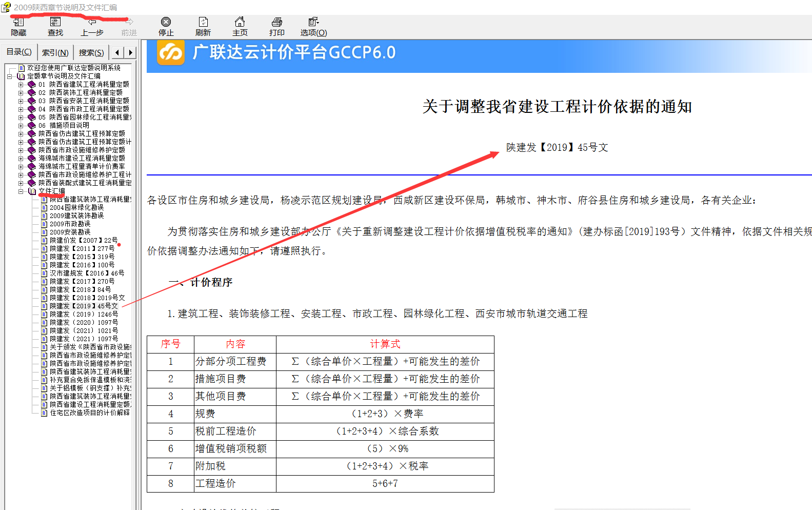This screenshot has width=812, height=510.
Task: Click book icon of 06 措施项目说明
Action: coord(32,125)
